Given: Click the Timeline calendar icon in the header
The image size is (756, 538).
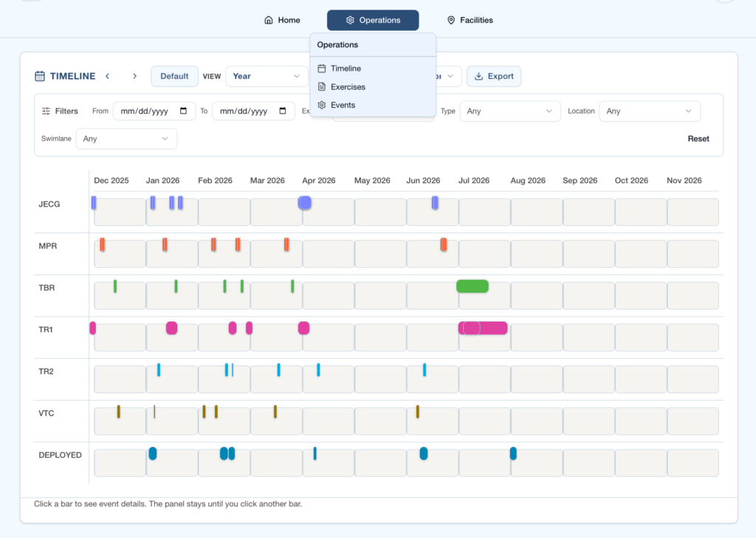Looking at the screenshot, I should tap(40, 76).
